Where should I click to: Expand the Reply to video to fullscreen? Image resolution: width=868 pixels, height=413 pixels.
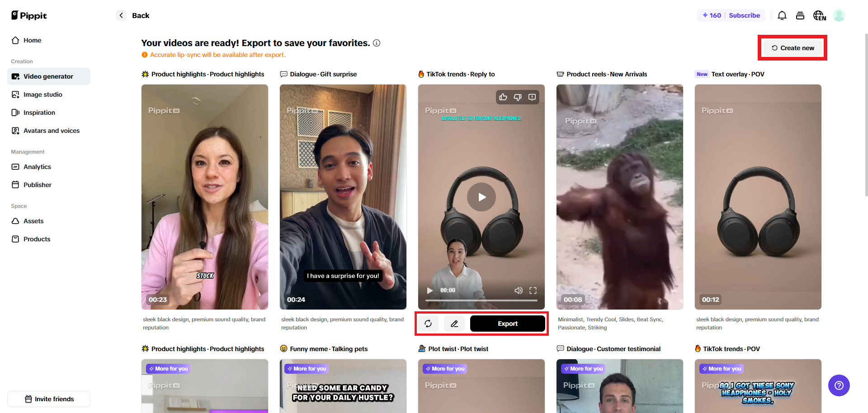pyautogui.click(x=533, y=291)
